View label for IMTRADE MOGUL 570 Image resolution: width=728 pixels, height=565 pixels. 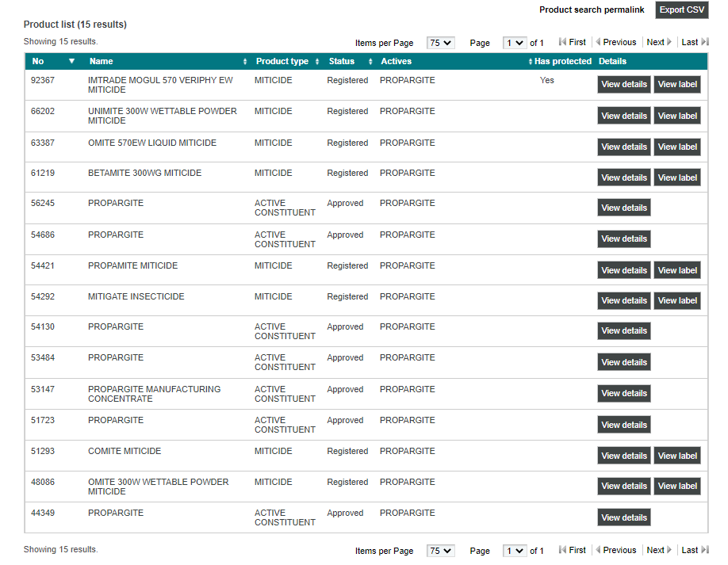[677, 85]
